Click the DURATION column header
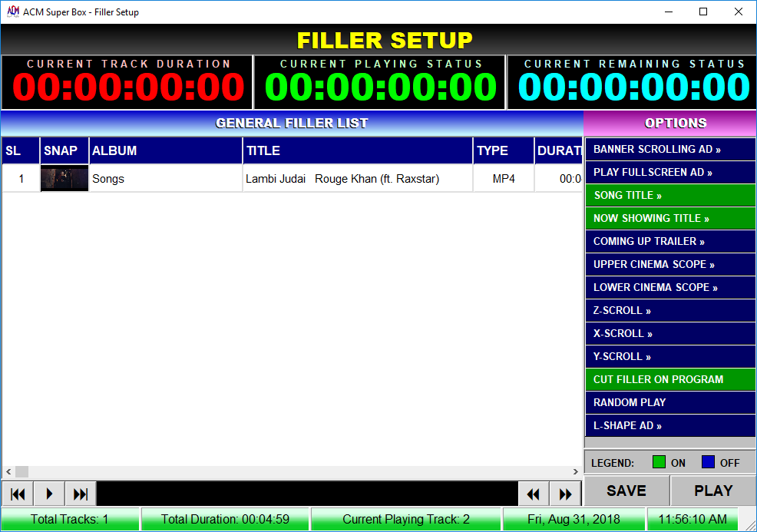 pyautogui.click(x=559, y=150)
